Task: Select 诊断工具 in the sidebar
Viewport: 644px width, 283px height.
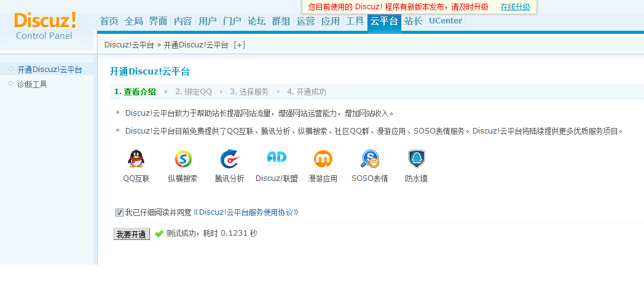Action: point(32,85)
